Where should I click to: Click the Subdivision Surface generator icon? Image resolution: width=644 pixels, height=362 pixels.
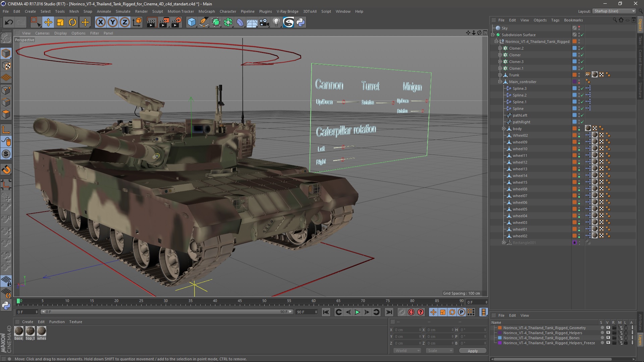(216, 22)
